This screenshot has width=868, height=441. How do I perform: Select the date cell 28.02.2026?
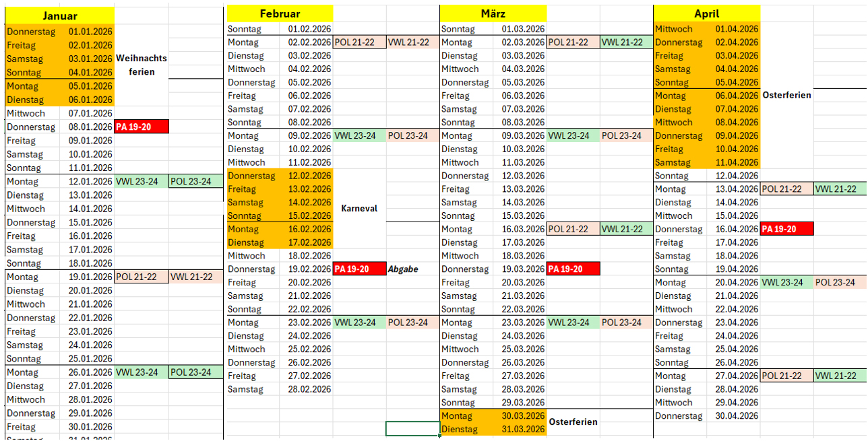(309, 389)
